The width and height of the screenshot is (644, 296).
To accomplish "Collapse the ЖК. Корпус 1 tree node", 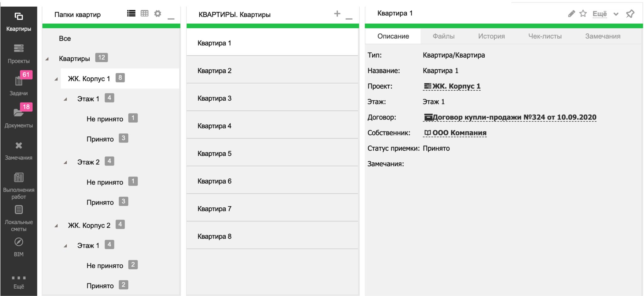I will (x=56, y=79).
